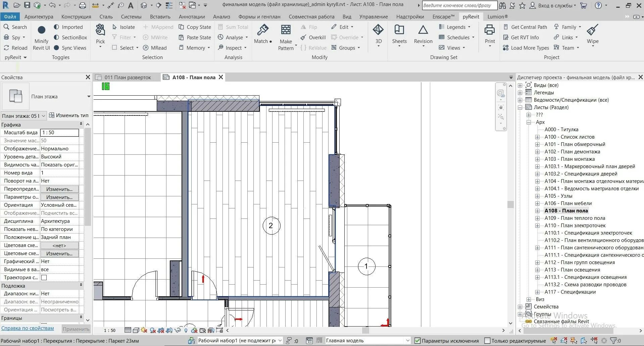This screenshot has height=346, width=644.
Task: Toggle Только редактируемые checkbox
Action: click(x=487, y=341)
